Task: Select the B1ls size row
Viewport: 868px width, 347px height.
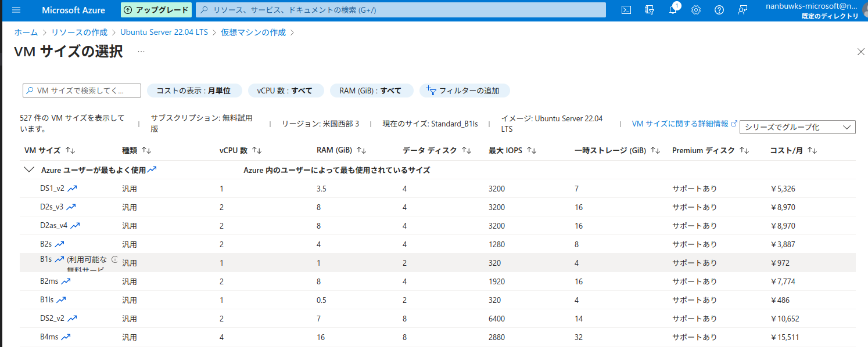Action: (437, 300)
